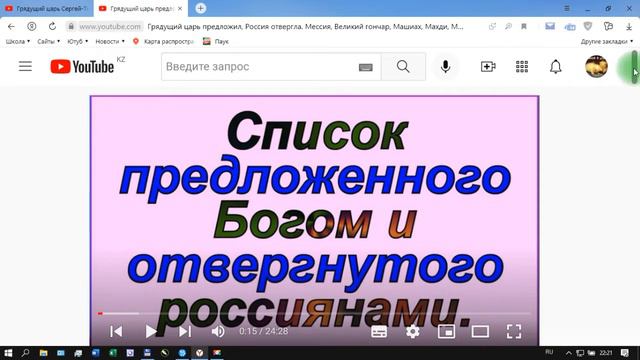
Task: Open the blue robot extension icon
Action: point(570,27)
